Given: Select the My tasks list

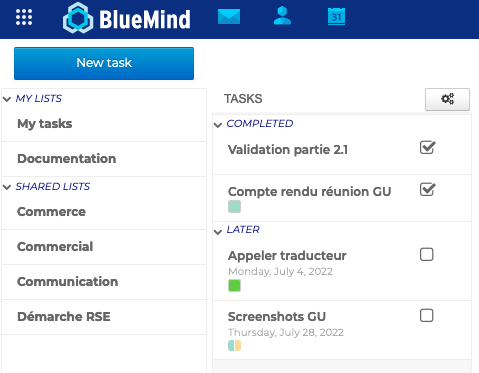Looking at the screenshot, I should click(104, 124).
